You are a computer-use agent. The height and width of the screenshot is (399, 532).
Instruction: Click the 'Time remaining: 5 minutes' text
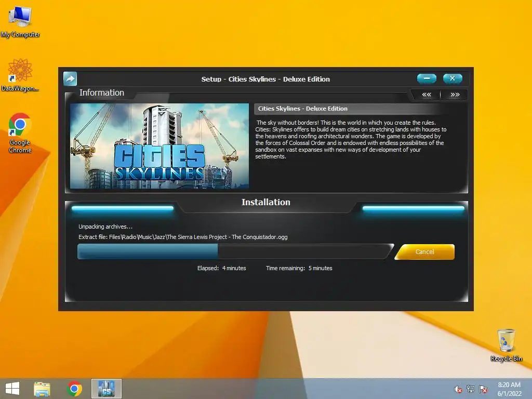[x=299, y=268]
